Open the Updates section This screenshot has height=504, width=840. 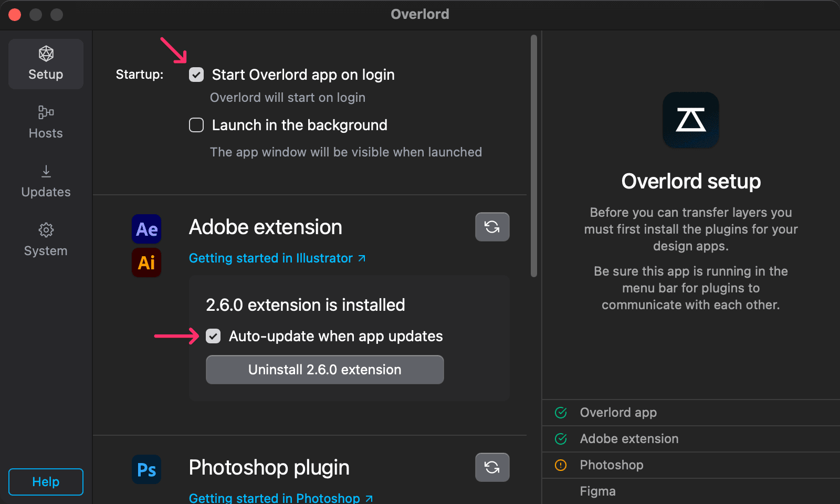pyautogui.click(x=46, y=181)
